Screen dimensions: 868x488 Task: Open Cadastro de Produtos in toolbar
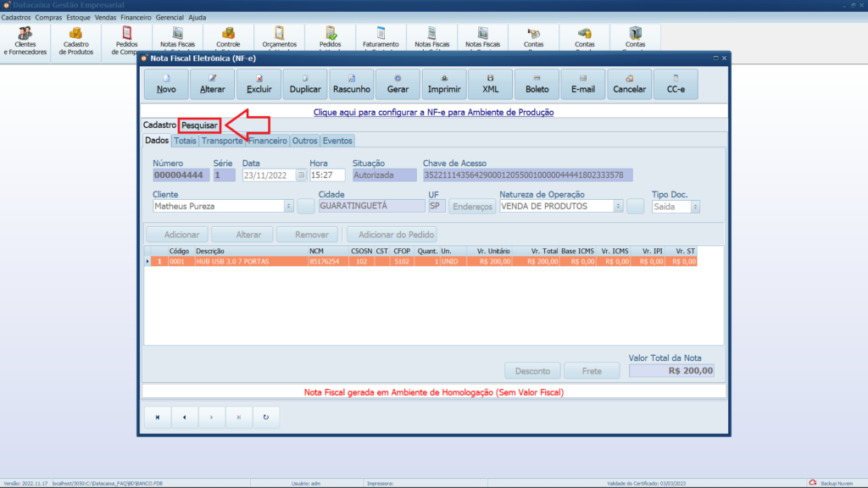coord(76,41)
